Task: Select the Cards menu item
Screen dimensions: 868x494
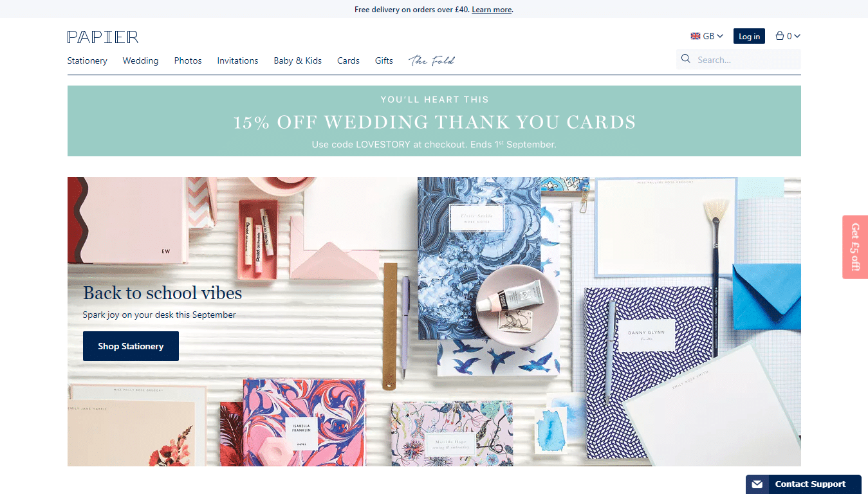Action: (348, 60)
